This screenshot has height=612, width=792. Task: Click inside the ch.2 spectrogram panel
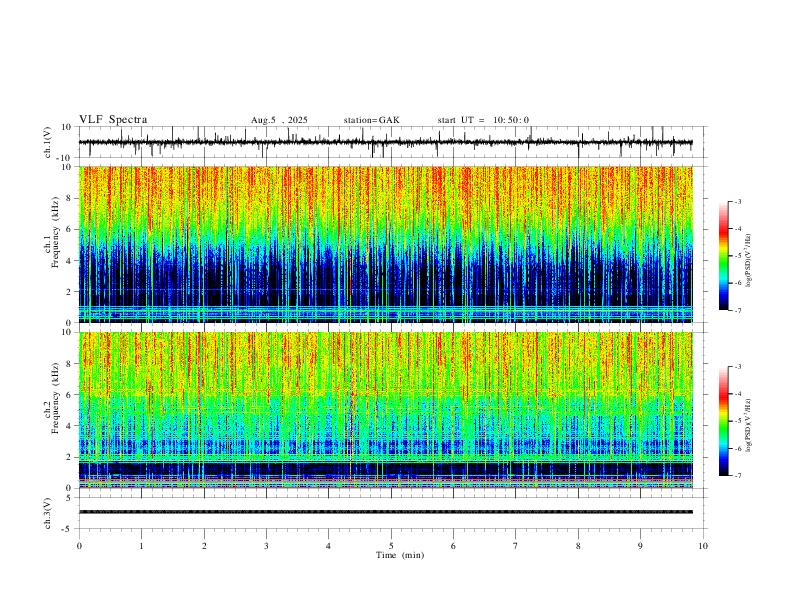(x=385, y=410)
